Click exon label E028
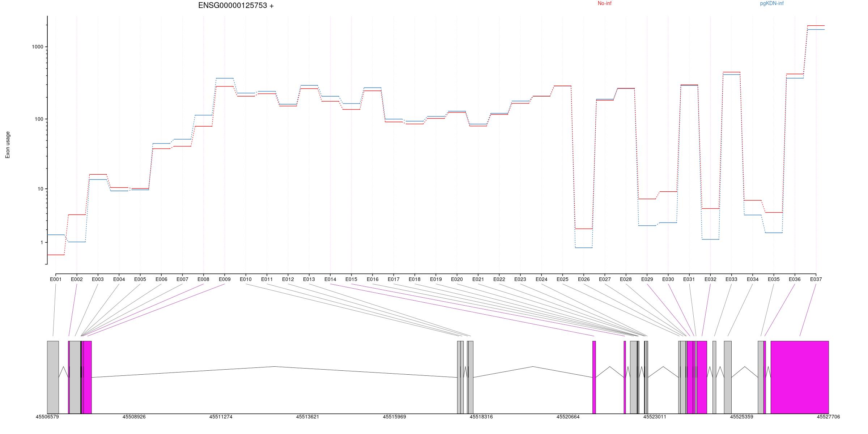This screenshot has height=434, width=868. pos(626,279)
